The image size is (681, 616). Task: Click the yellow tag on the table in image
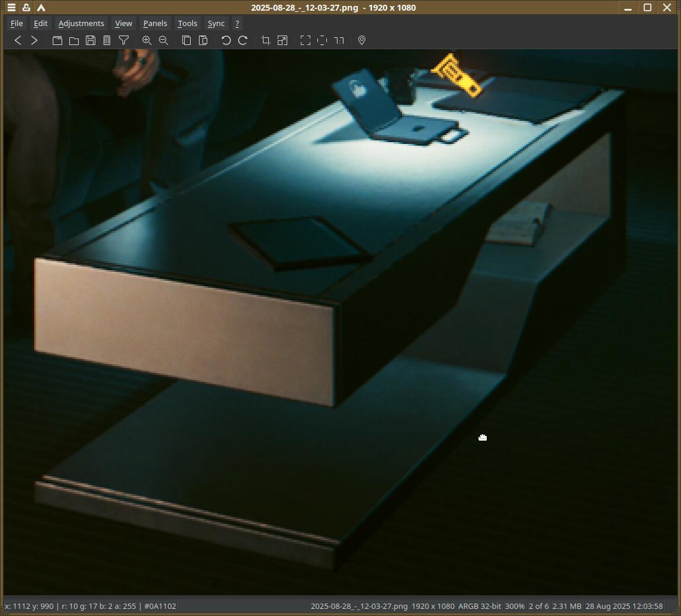point(457,75)
